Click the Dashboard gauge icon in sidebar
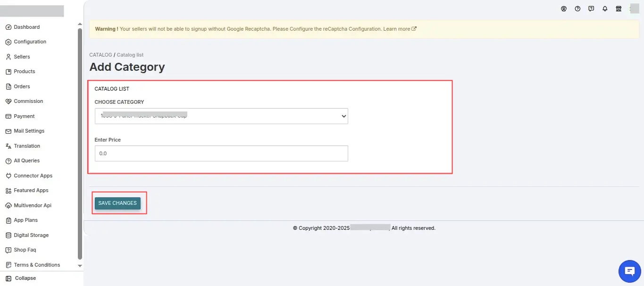This screenshot has width=644, height=286. click(8, 27)
